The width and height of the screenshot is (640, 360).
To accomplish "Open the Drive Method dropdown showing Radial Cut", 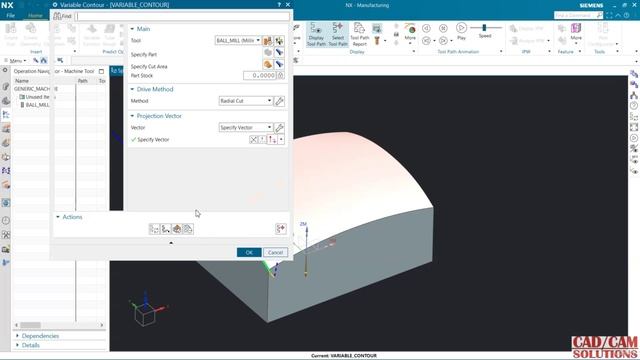I will pyautogui.click(x=245, y=101).
